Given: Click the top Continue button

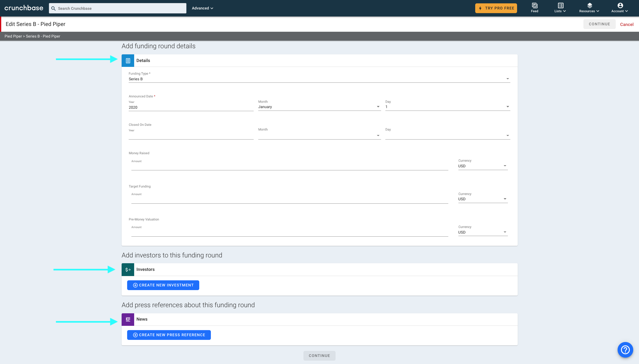Looking at the screenshot, I should [x=599, y=24].
